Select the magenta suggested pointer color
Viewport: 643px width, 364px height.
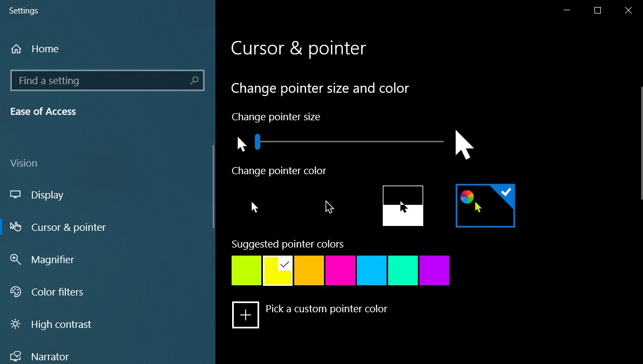(x=340, y=270)
